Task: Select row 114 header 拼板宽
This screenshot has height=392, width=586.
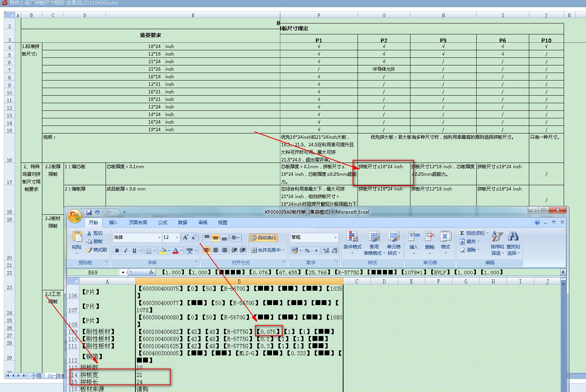Action: point(73,375)
